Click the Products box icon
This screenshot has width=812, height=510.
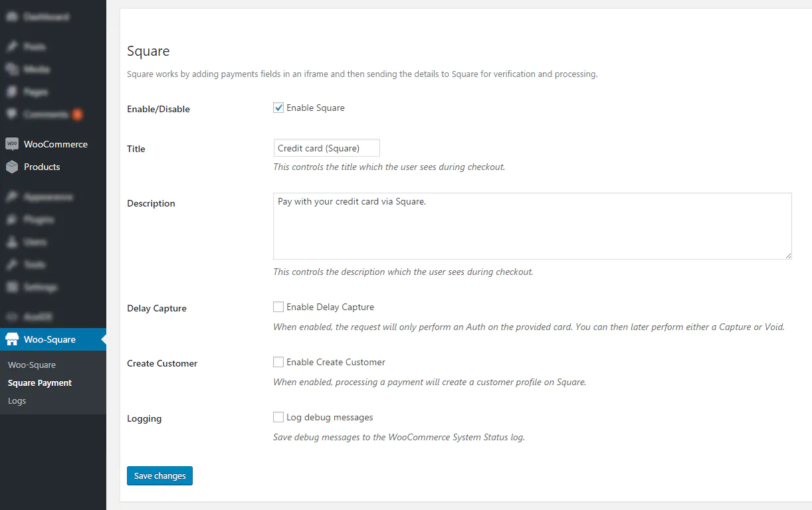(12, 167)
